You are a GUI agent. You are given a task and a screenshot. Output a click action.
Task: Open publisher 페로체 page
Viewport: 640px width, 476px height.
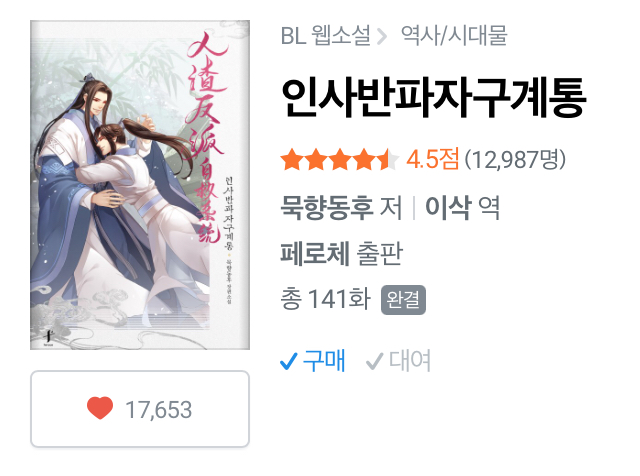coord(315,254)
